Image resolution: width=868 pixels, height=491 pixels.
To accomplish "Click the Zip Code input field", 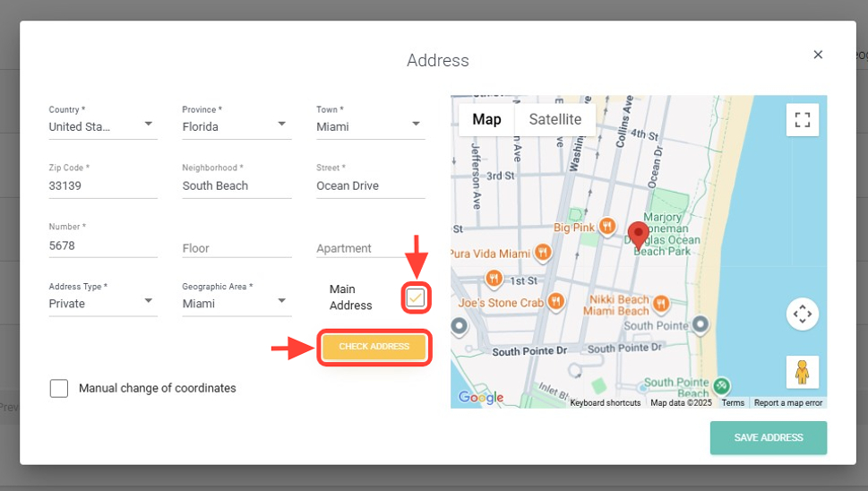I will tap(103, 186).
